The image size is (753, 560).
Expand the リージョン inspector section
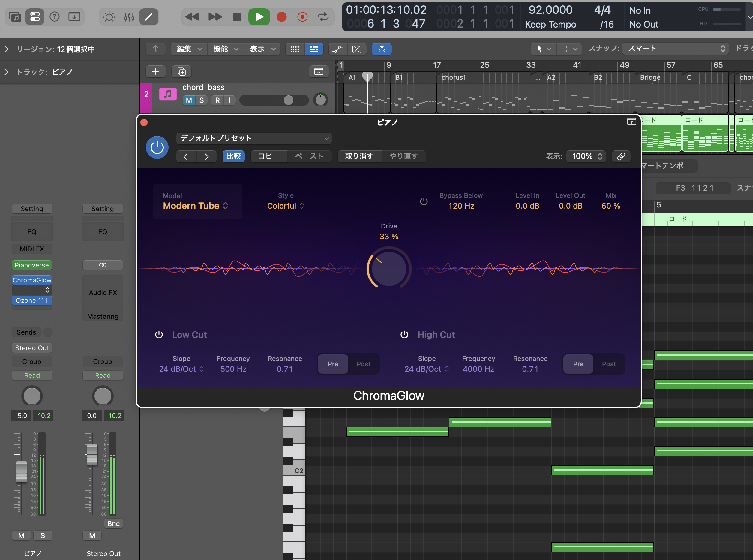click(6, 49)
